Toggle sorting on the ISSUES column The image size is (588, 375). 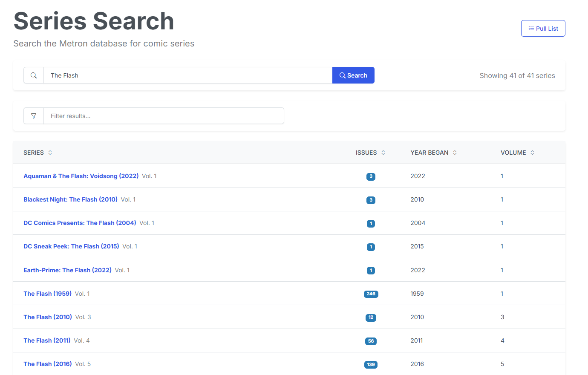pos(366,152)
